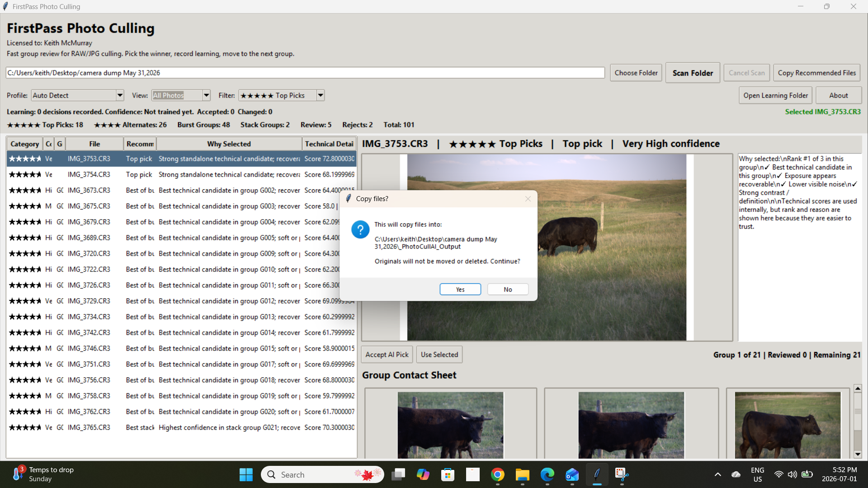868x488 pixels.
Task: Open Microsoft Edge from the taskbar
Action: [547, 475]
